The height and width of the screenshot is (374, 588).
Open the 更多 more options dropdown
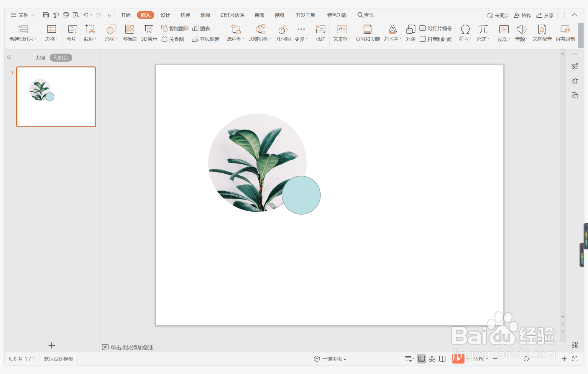(x=301, y=33)
